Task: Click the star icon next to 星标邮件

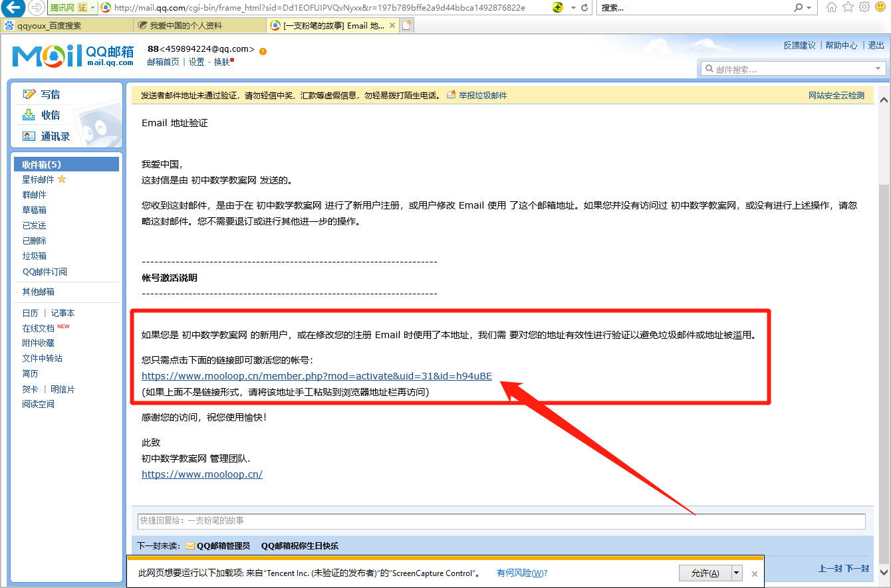Action: 62,179
